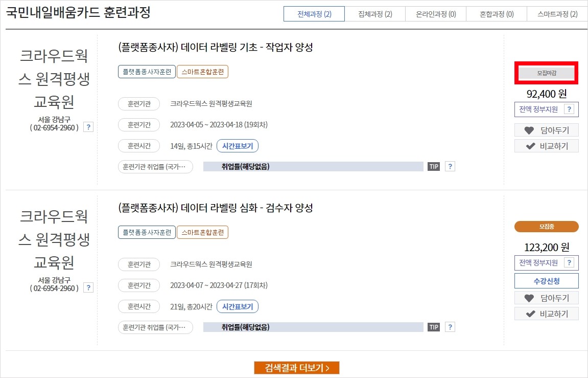Click the 수강신청 enrollment button for the second course
Image resolution: width=588 pixels, height=378 pixels.
[x=546, y=280]
